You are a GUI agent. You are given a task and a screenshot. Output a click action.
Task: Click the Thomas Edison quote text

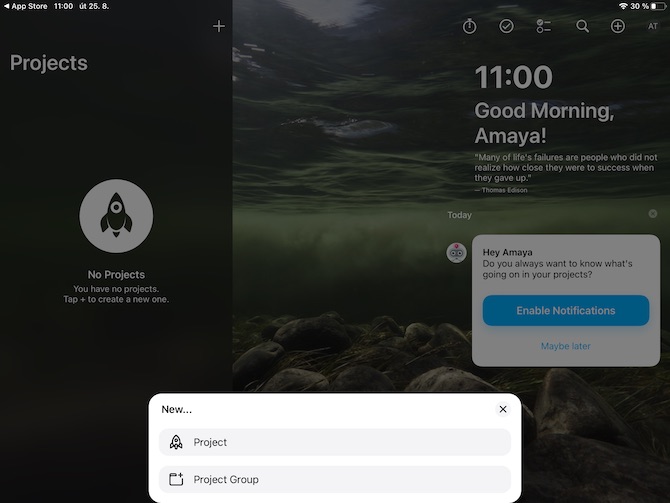tap(566, 168)
